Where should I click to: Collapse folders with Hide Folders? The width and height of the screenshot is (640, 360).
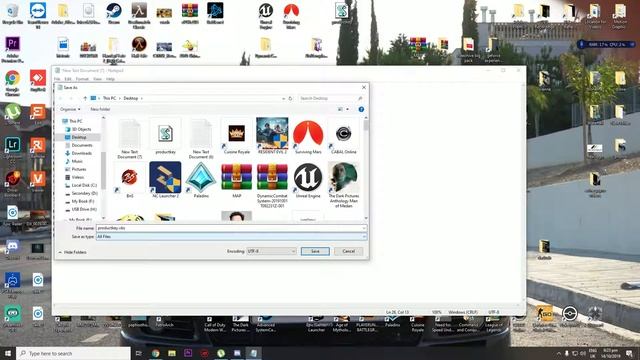pos(73,252)
